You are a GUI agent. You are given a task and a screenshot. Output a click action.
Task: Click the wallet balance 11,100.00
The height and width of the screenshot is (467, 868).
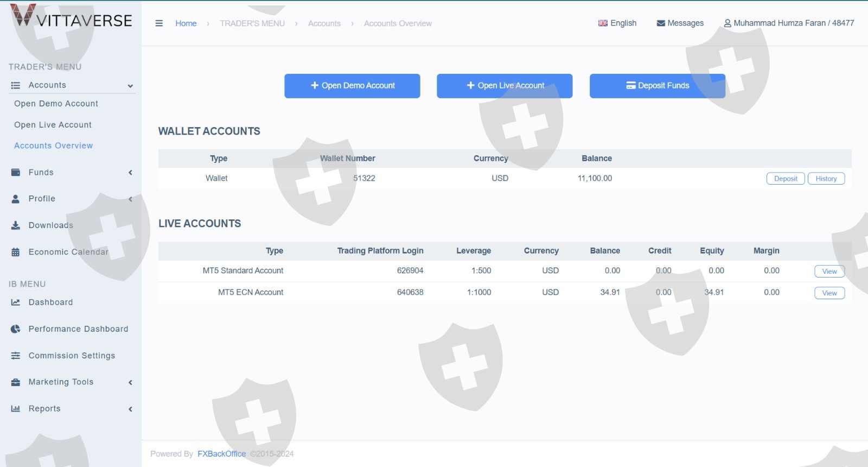click(x=595, y=178)
